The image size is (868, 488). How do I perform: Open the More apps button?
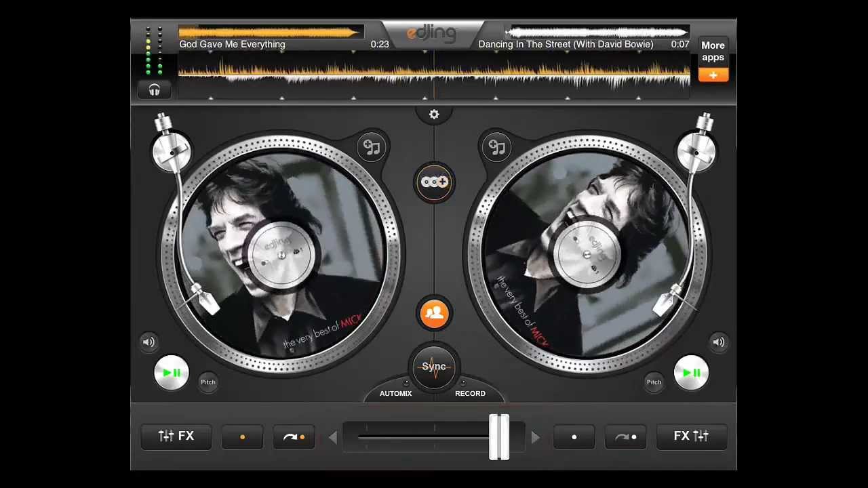click(713, 52)
